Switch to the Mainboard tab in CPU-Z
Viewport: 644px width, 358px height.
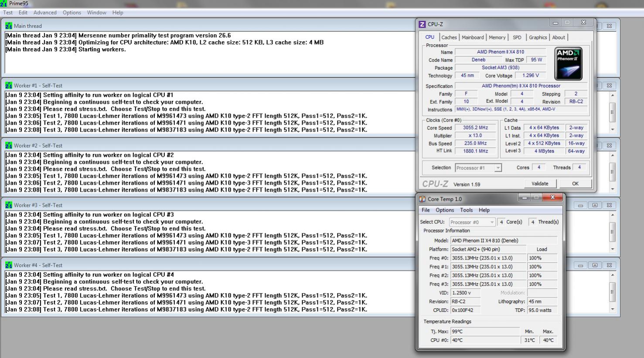click(473, 37)
